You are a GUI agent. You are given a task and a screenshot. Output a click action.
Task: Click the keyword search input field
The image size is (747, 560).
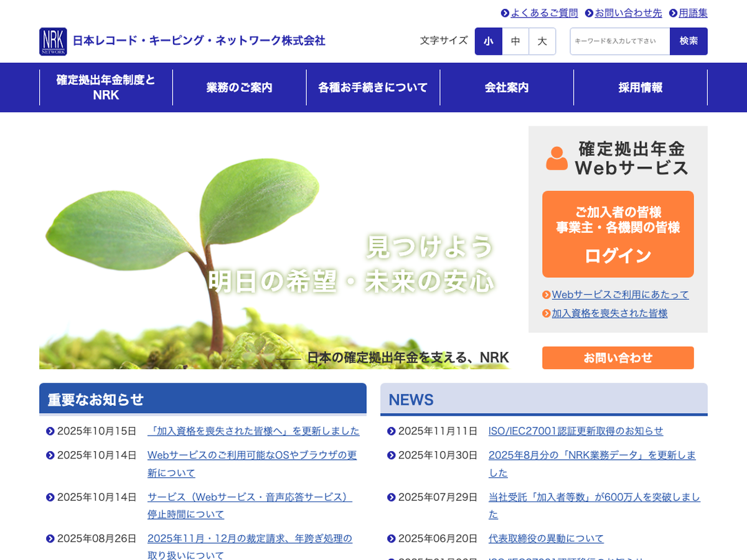coord(619,41)
